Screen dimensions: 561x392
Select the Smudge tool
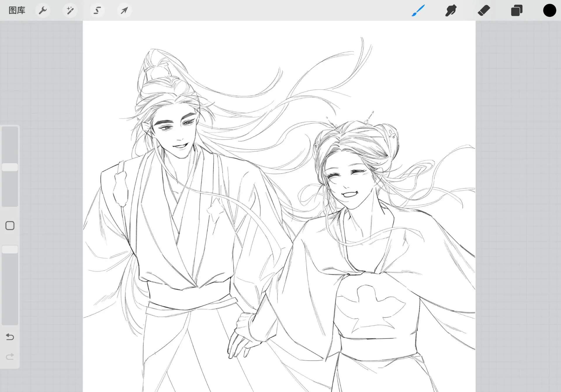451,11
